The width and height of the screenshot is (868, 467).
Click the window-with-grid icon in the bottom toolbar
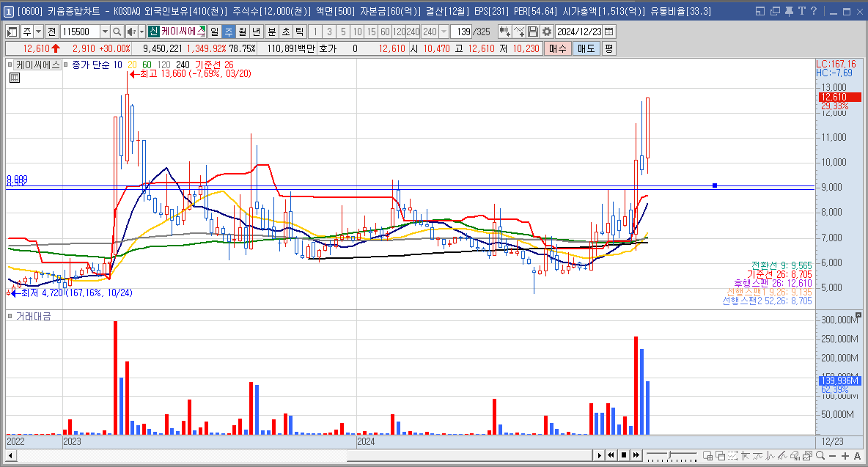(x=707, y=455)
